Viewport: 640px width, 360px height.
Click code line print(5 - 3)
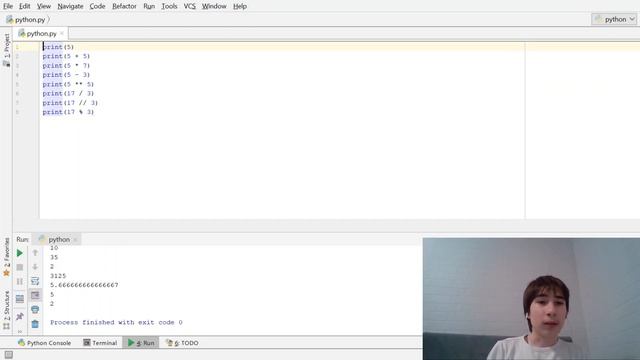(66, 75)
